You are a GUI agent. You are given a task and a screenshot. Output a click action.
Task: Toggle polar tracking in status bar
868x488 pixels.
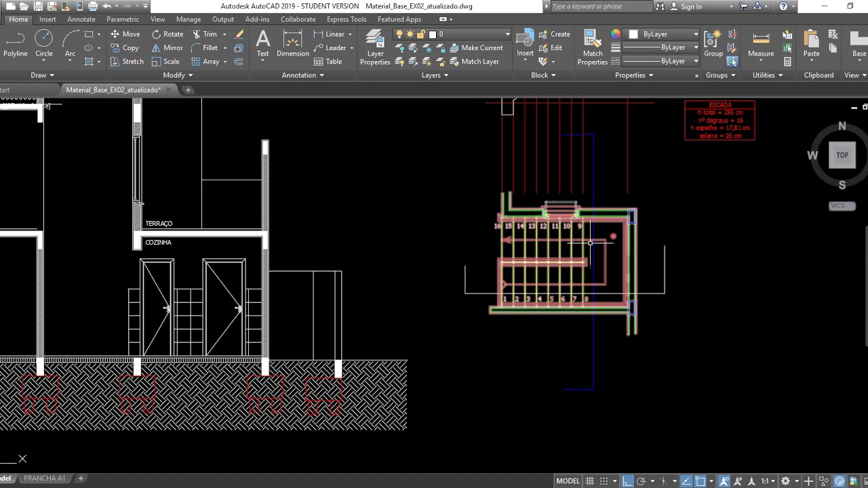[x=642, y=481]
